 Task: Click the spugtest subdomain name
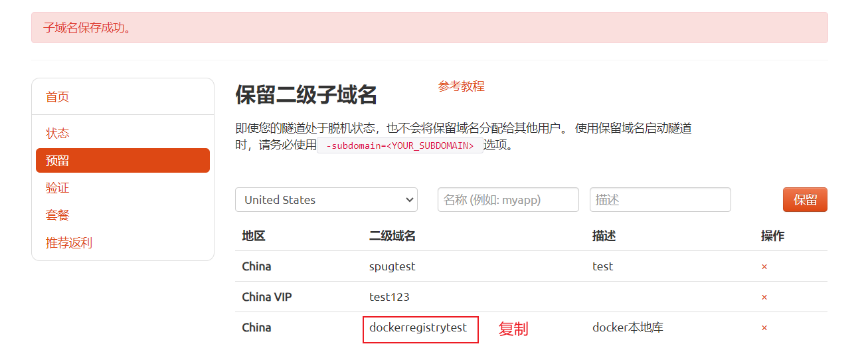[392, 267]
